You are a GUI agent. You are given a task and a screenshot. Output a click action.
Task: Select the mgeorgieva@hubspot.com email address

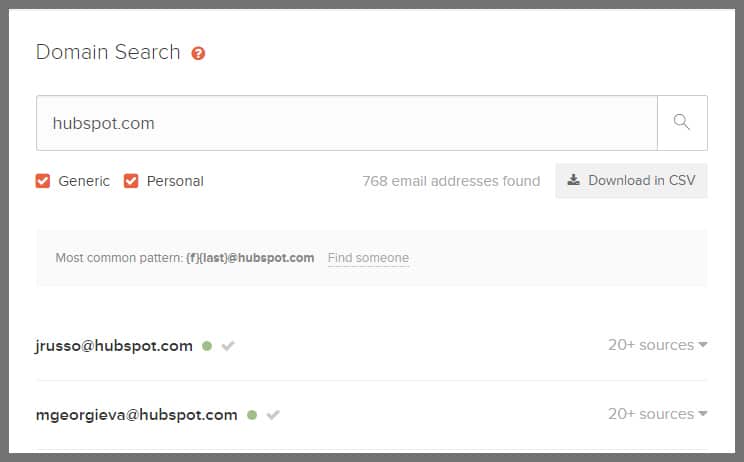136,414
